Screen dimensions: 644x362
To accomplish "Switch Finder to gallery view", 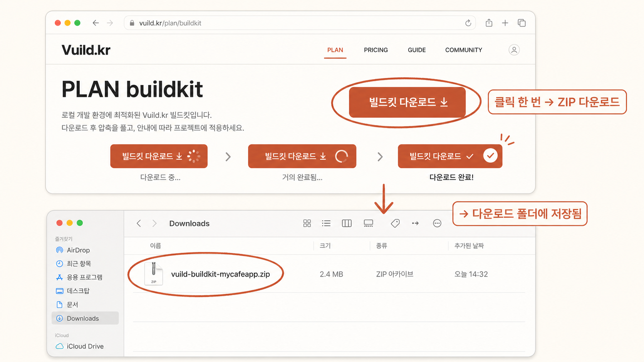I will (x=368, y=224).
